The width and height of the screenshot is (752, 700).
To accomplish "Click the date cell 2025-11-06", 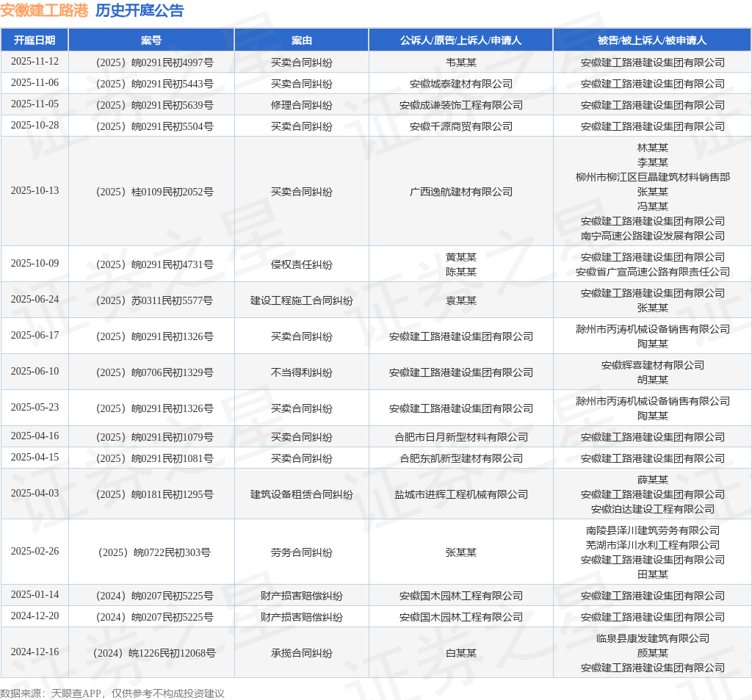I will click(x=35, y=82).
